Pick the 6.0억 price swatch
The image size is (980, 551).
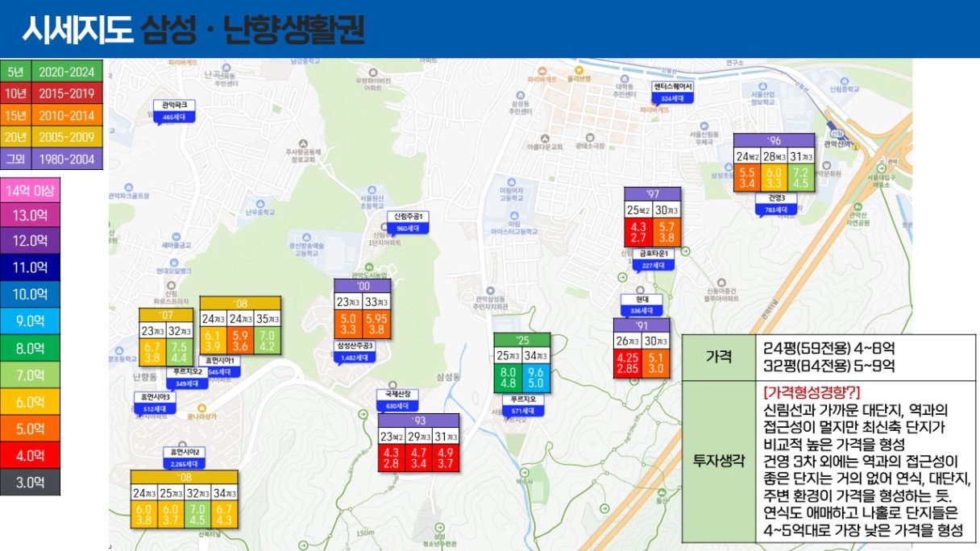click(x=31, y=402)
